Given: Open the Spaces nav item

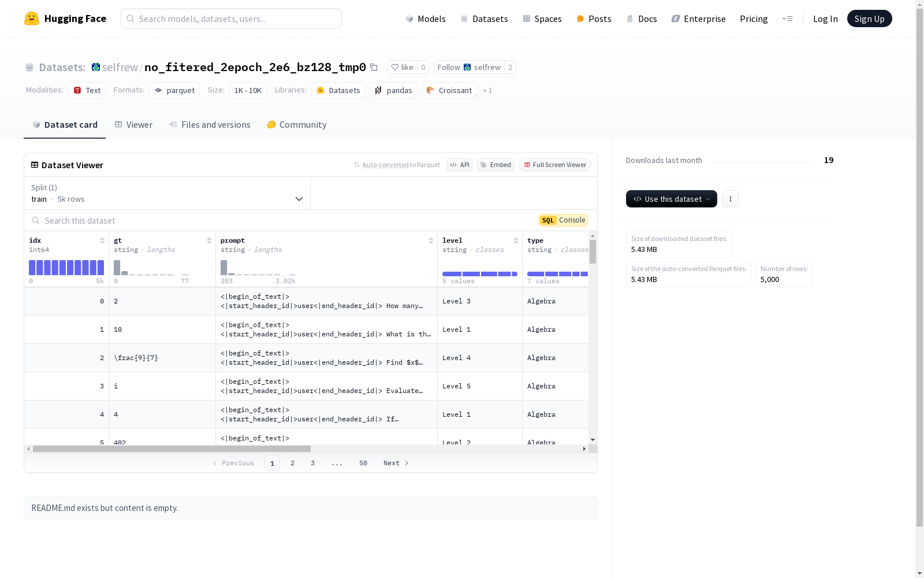Looking at the screenshot, I should (x=542, y=18).
